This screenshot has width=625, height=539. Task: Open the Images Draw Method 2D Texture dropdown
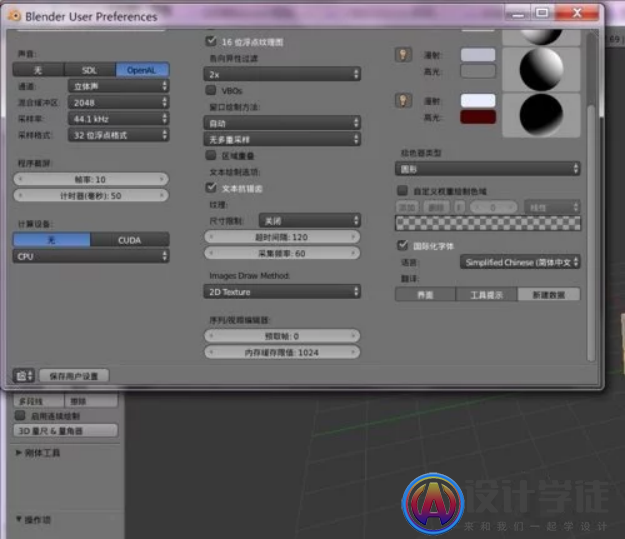282,292
